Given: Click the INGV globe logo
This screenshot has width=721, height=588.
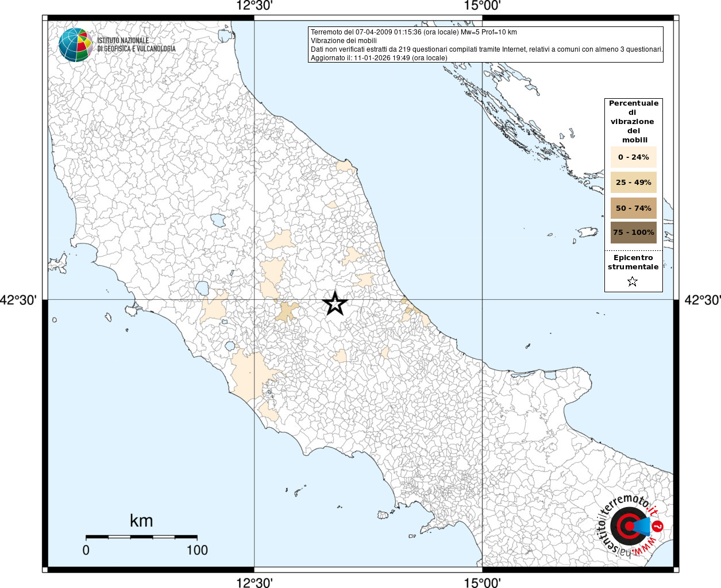Looking at the screenshot, I should 75,45.
